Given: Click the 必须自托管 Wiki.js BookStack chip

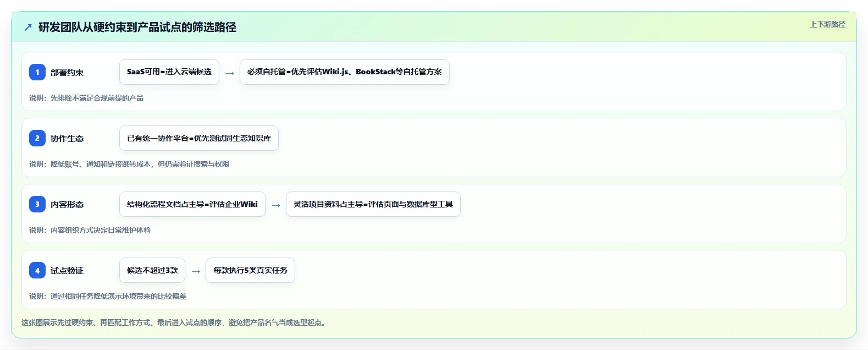Looking at the screenshot, I should point(345,72).
